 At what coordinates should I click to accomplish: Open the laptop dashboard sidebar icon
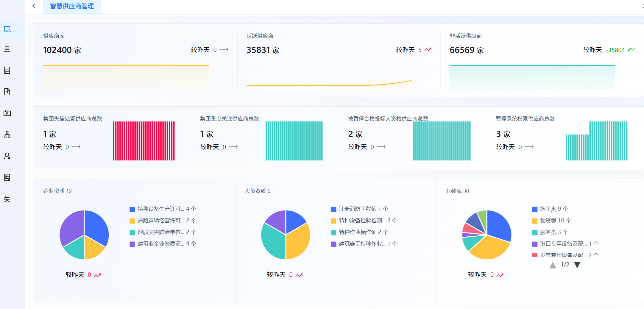point(7,29)
